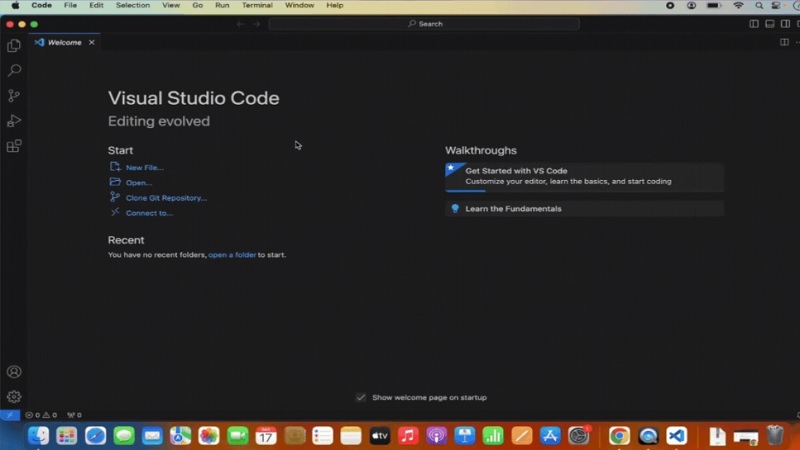Open the Extensions view
The width and height of the screenshot is (800, 450).
click(14, 146)
